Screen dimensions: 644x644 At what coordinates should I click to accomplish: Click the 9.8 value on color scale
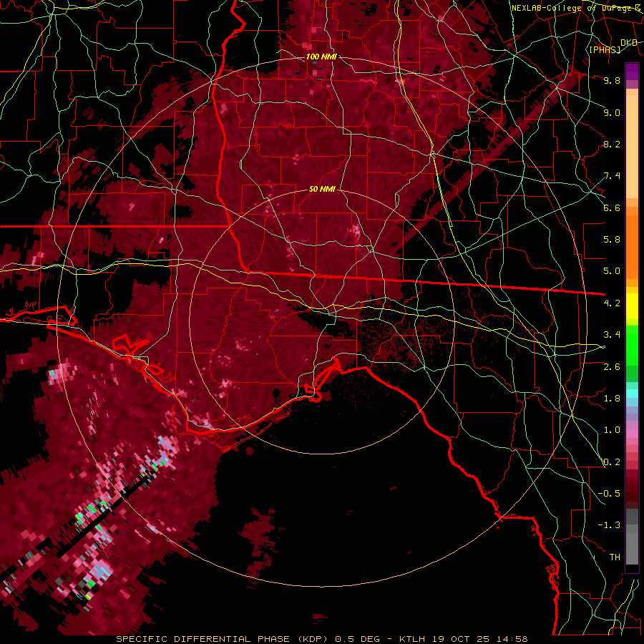pos(612,80)
